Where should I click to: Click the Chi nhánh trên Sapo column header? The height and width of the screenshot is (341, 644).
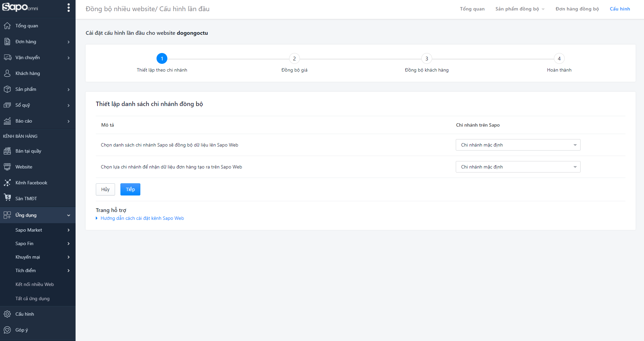478,125
